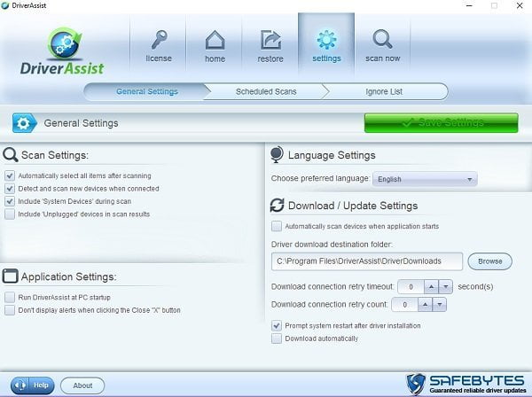Screen dimensions: 532x397
Task: Toggle Include 'System Devices' during scan
Action: pos(10,201)
